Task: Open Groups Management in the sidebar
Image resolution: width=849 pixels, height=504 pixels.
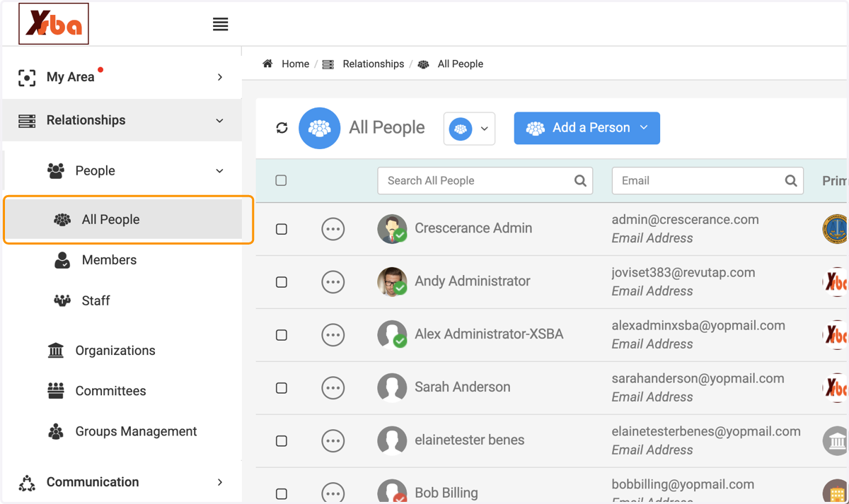Action: pyautogui.click(x=136, y=432)
